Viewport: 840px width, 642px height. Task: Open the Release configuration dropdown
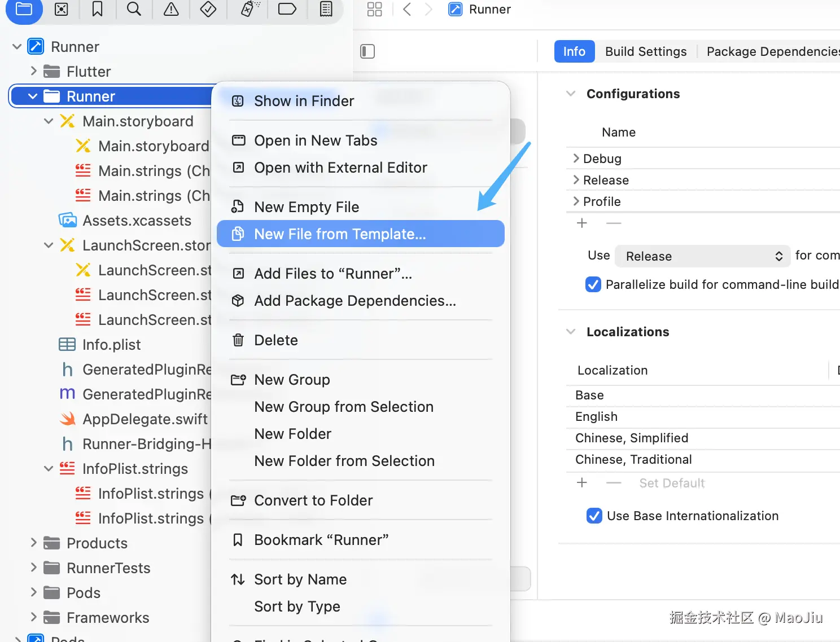tap(704, 256)
